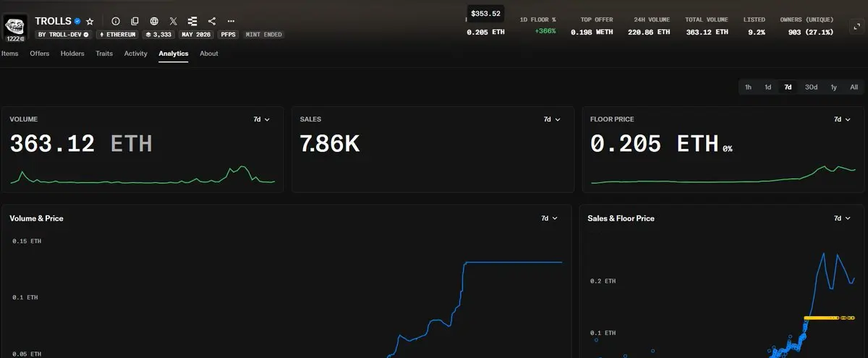
Task: Open the collection info icon
Action: (x=116, y=22)
